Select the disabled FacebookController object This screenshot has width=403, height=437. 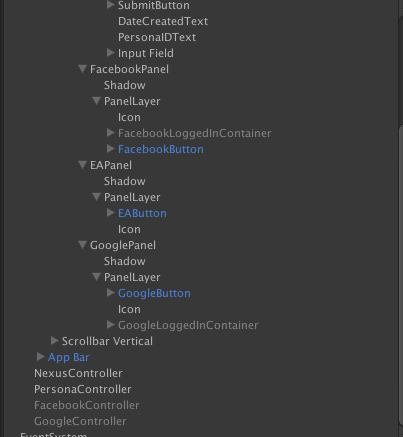pyautogui.click(x=87, y=405)
